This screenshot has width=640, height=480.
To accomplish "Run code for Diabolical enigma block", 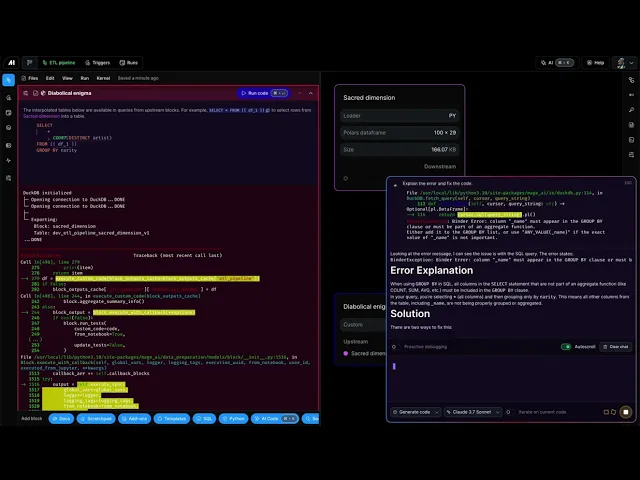I will coord(263,93).
